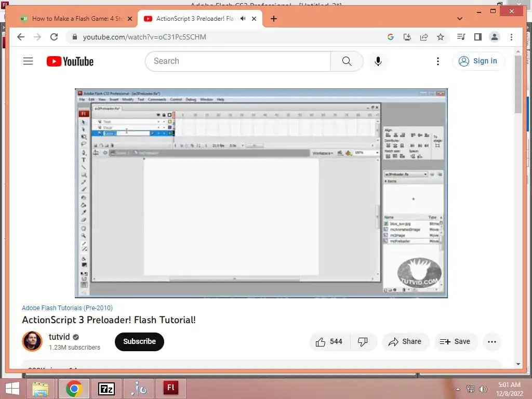
Task: Open network status in system tray
Action: pyautogui.click(x=471, y=389)
